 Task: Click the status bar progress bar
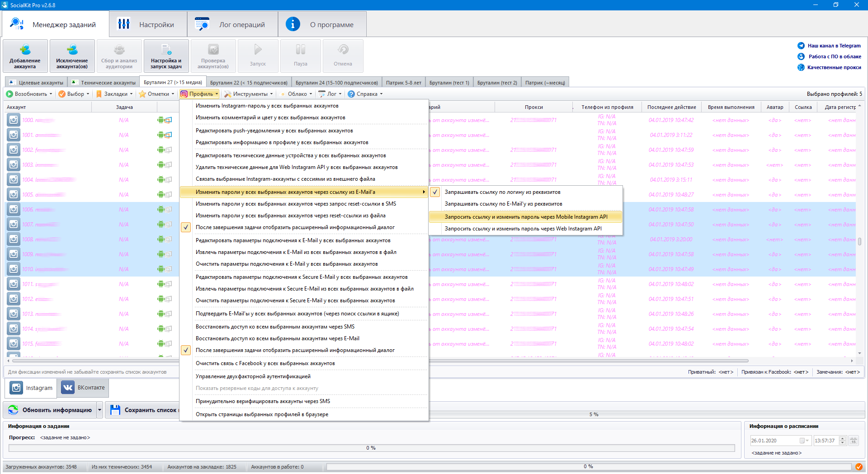click(589, 467)
